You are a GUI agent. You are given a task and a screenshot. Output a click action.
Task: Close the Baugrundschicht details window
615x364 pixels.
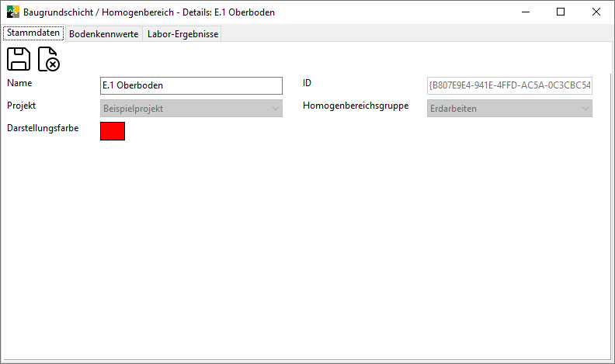596,12
